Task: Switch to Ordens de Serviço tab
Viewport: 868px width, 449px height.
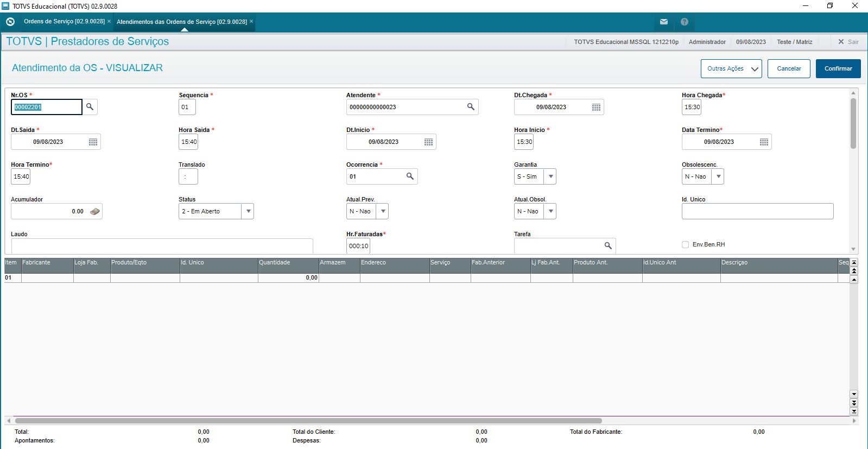Action: pos(64,22)
